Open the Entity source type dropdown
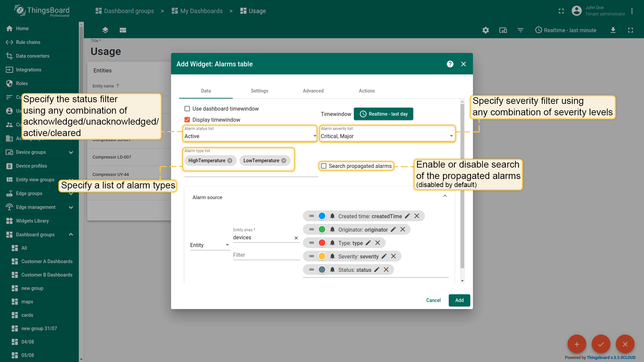The width and height of the screenshot is (644, 362). (x=210, y=245)
